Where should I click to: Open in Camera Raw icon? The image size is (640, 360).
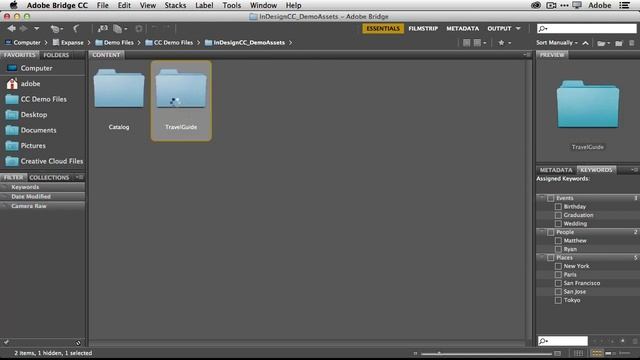click(139, 29)
